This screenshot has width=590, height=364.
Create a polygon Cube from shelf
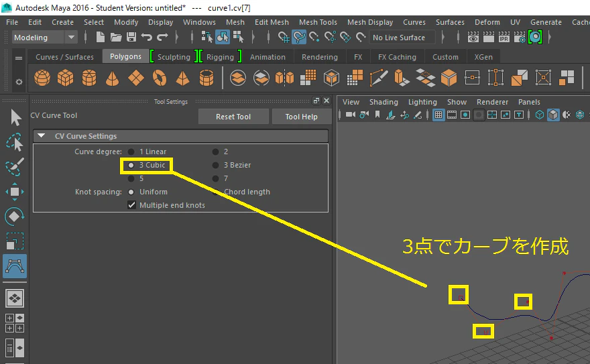click(66, 78)
